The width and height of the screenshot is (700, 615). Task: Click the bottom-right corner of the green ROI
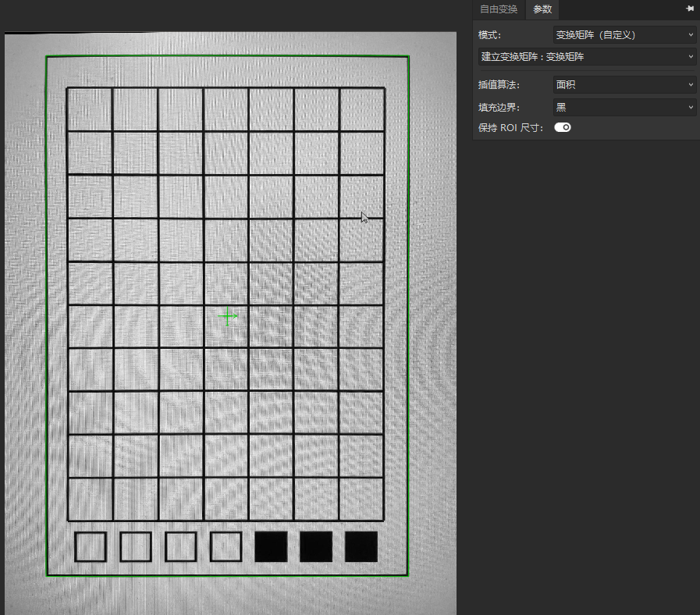click(408, 576)
